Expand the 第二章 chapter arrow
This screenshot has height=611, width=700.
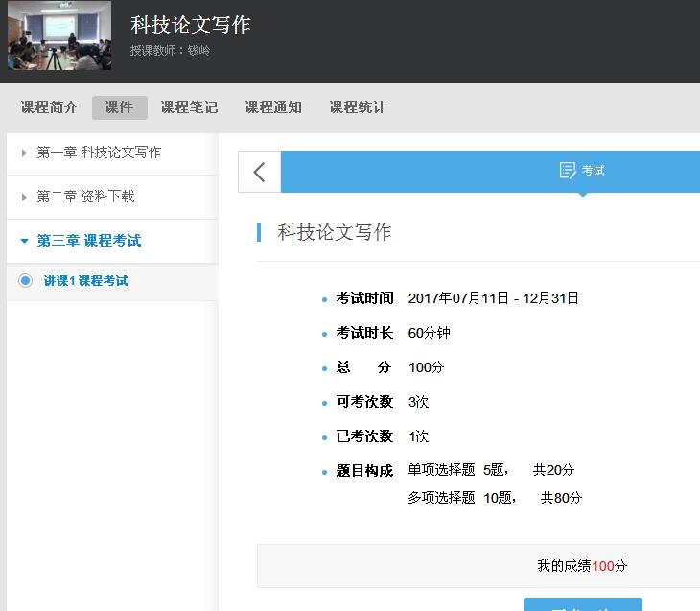tap(24, 197)
